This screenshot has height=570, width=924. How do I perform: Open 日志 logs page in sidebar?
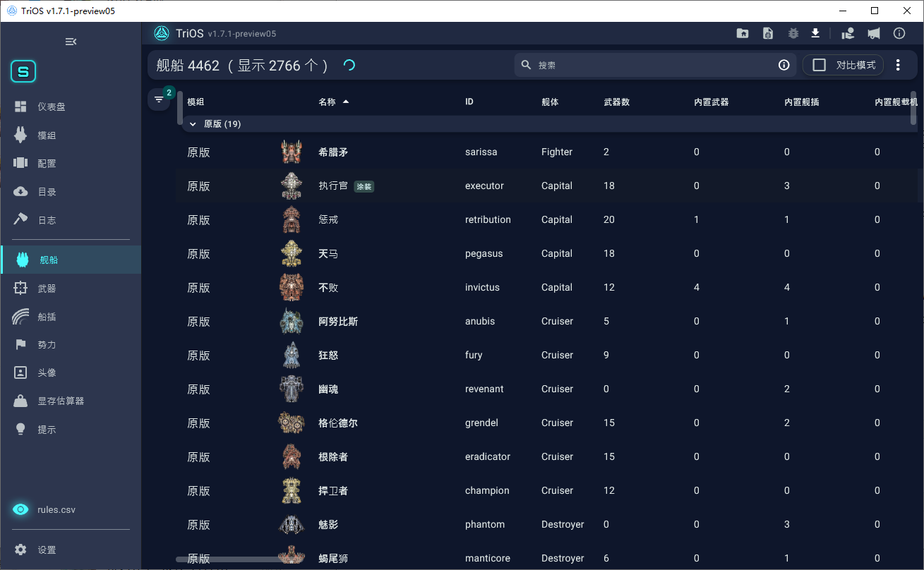(x=71, y=219)
